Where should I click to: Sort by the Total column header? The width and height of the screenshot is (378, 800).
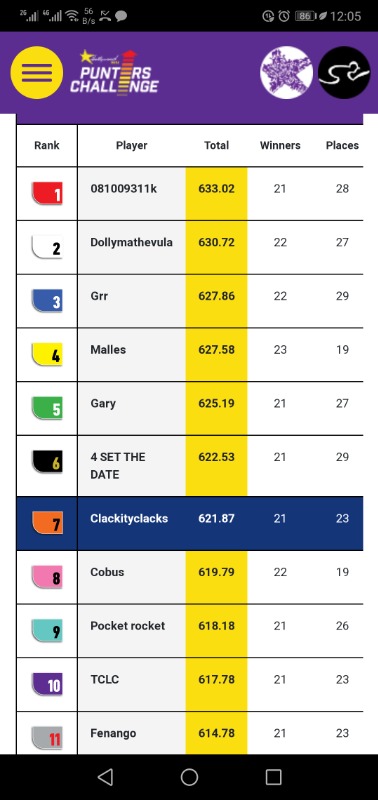(216, 145)
